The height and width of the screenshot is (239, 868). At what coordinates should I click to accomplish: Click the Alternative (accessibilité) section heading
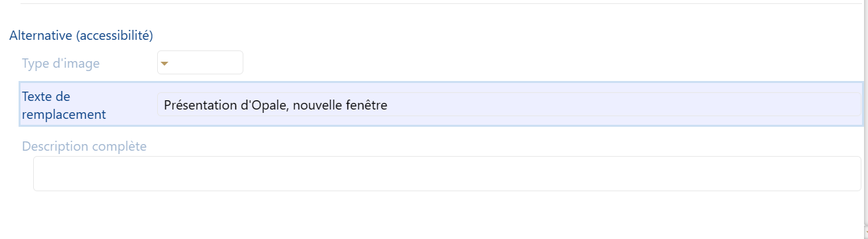pyautogui.click(x=82, y=35)
